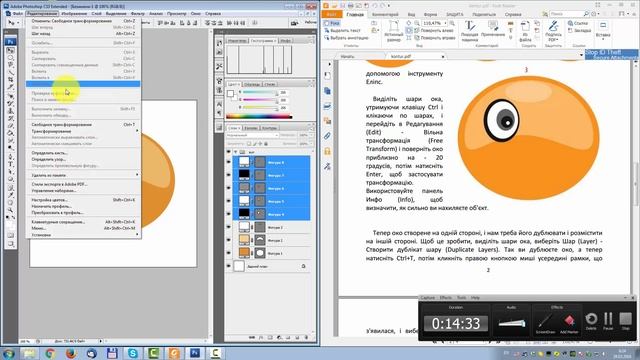The image size is (640, 360).
Task: Click the ScreenDraw pen icon in recorder
Action: [x=545, y=321]
